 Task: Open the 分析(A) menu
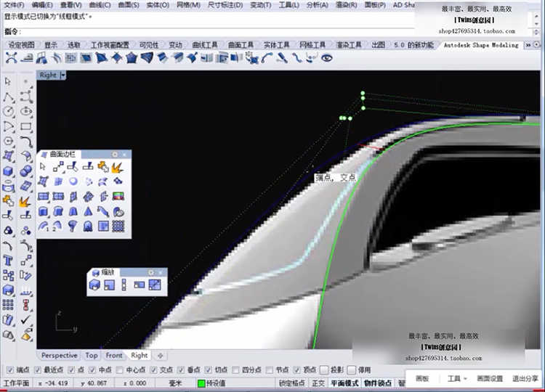click(318, 5)
